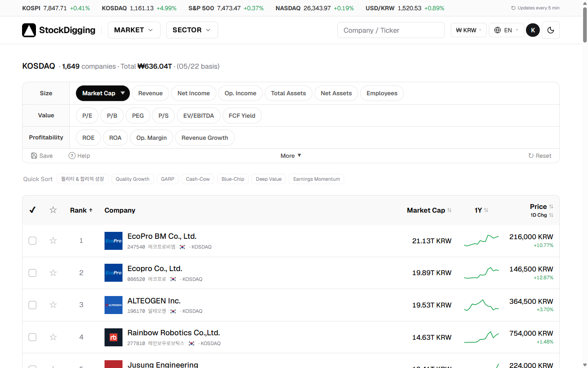The width and height of the screenshot is (588, 368).
Task: Focus the Company / Ticker search field
Action: 391,30
